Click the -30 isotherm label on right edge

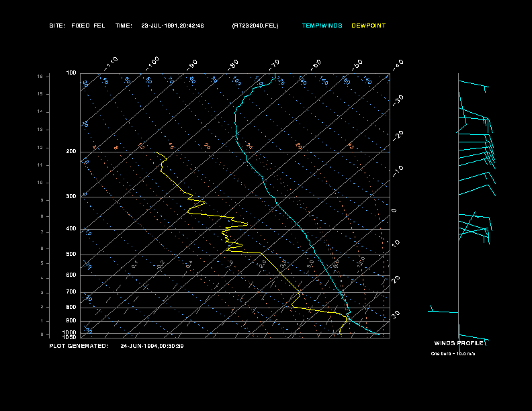[x=398, y=100]
